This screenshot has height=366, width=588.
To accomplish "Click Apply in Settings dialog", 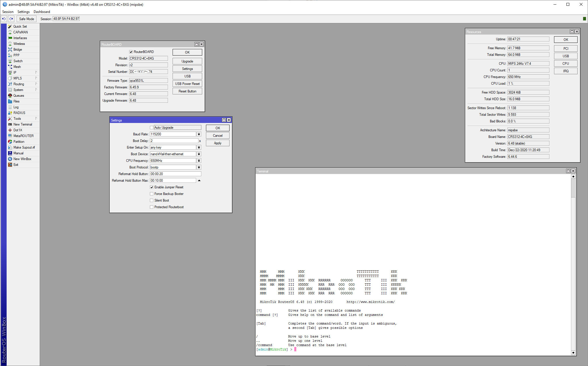I will [217, 143].
